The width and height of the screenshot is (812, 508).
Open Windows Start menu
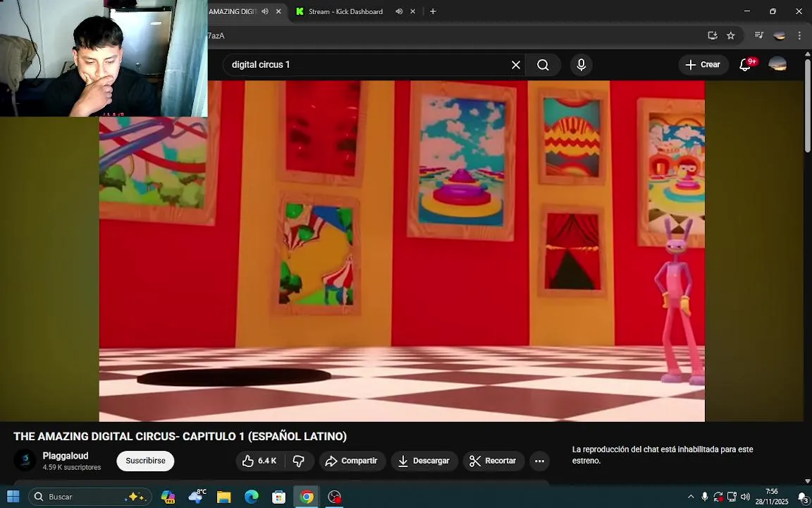13,497
